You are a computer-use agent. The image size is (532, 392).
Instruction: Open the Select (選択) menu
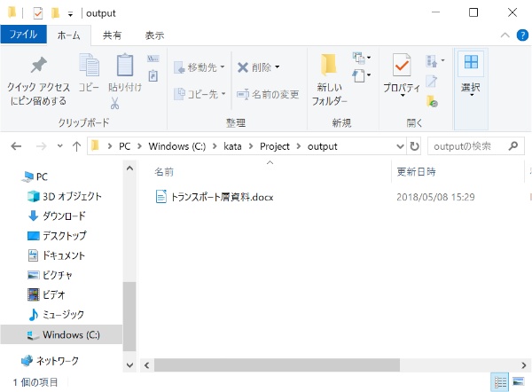coord(471,75)
